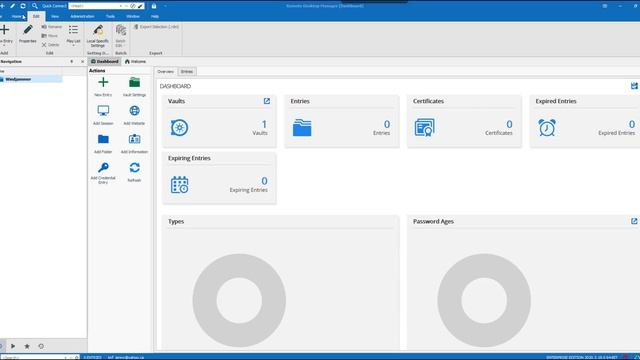Click the favorites star at the Navigation panel bottom

[x=27, y=346]
